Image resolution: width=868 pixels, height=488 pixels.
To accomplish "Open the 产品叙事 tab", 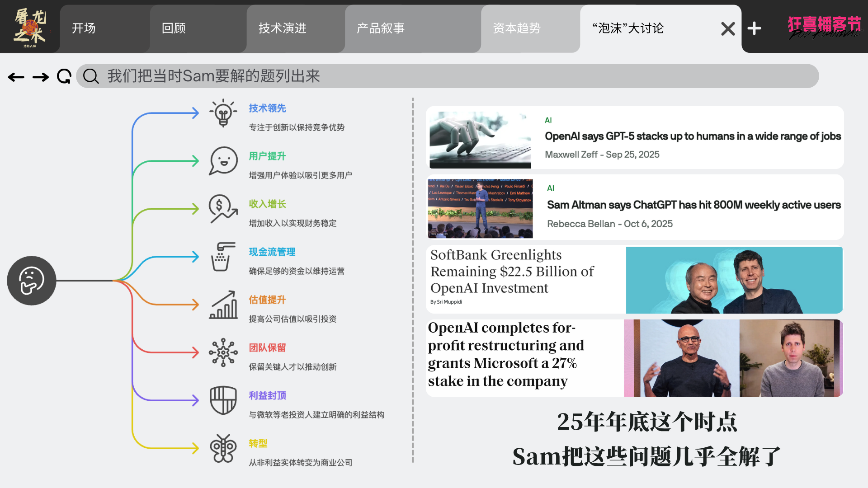I will (x=381, y=28).
